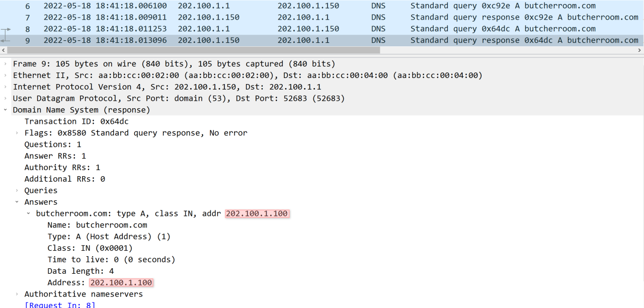644x308 pixels.
Task: Select packet number 8 DNS query row
Action: pos(201,29)
